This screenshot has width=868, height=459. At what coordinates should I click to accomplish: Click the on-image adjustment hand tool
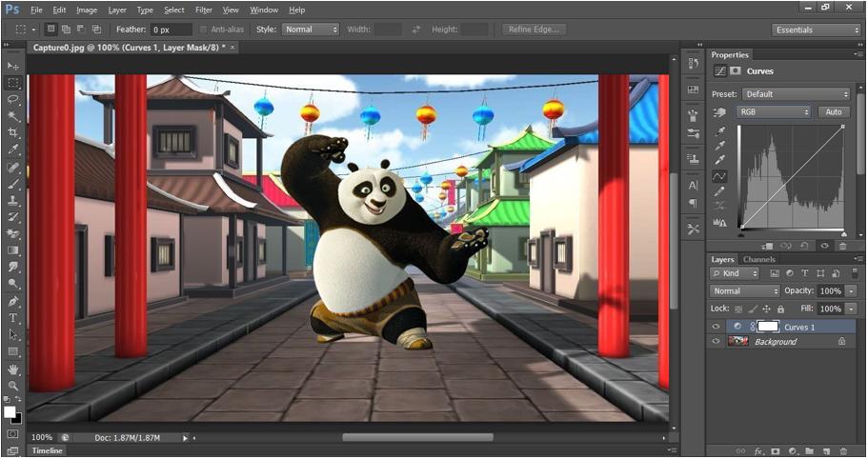click(x=719, y=112)
